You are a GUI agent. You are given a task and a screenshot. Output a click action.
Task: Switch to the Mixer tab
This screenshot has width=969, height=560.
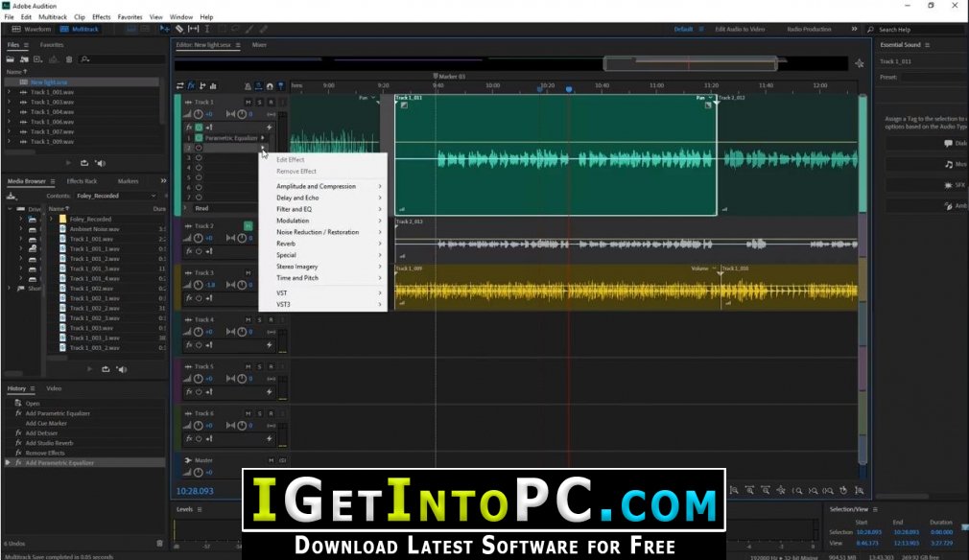(259, 45)
